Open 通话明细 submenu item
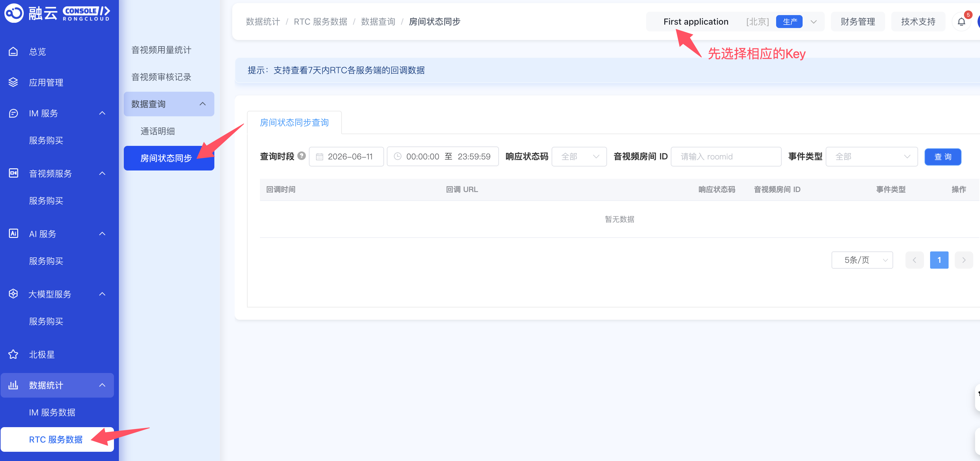The width and height of the screenshot is (980, 461). click(x=157, y=131)
